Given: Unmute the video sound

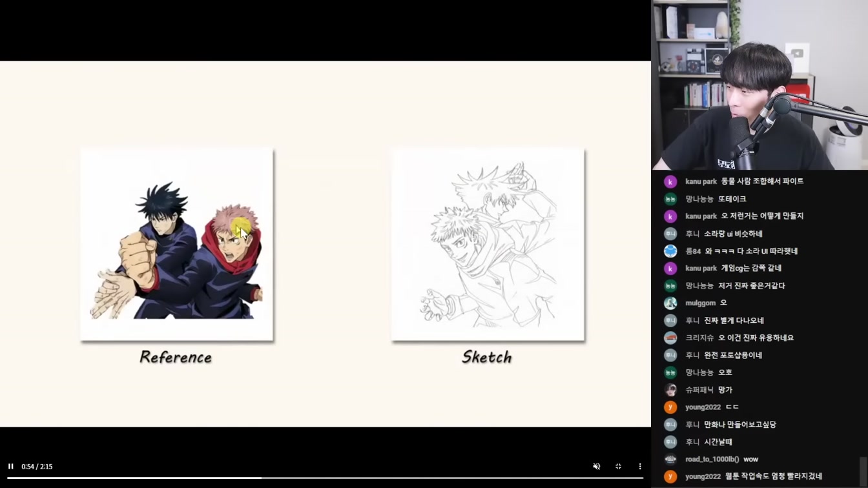Looking at the screenshot, I should click(597, 466).
